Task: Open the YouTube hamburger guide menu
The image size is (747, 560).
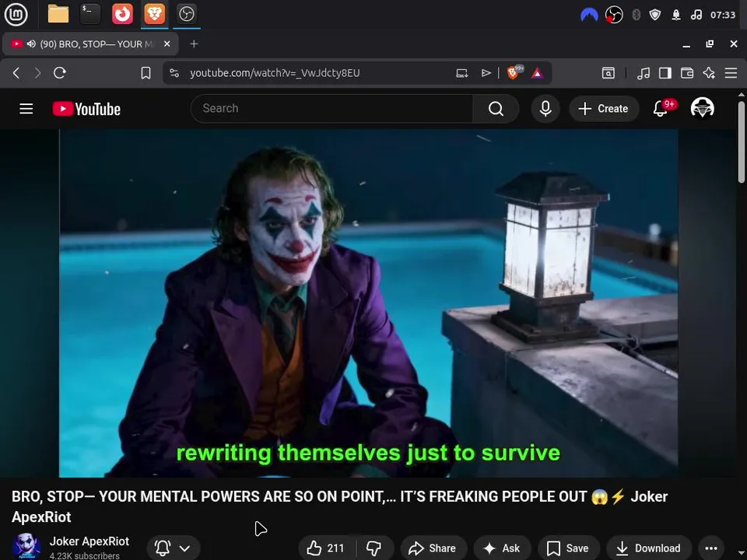Action: 26,109
